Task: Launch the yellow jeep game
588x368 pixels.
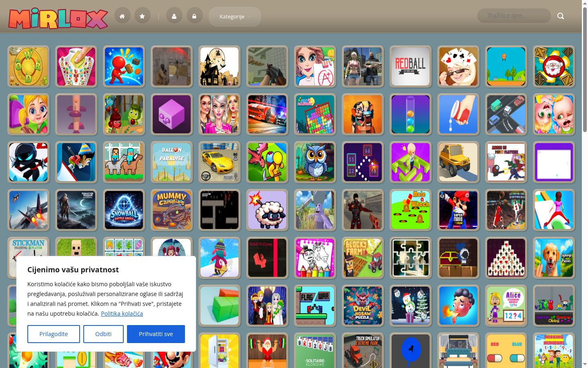Action: (x=458, y=162)
